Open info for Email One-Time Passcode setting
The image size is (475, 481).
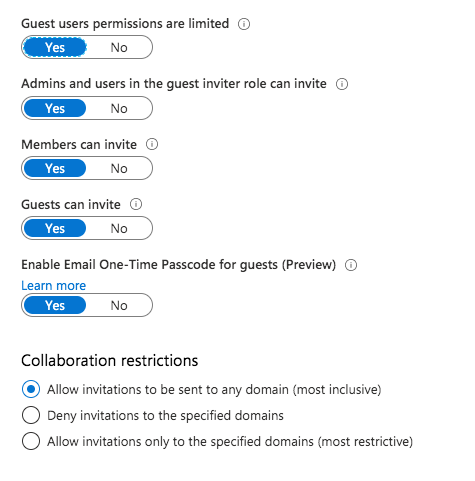(x=351, y=265)
